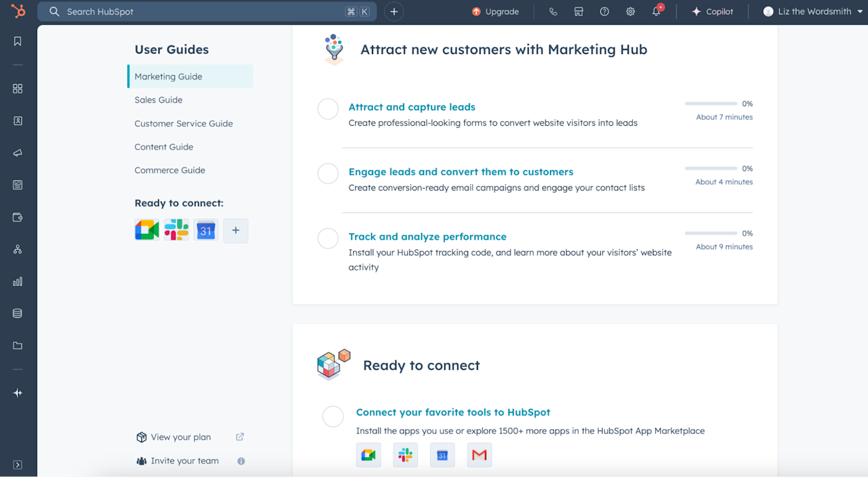Viewport: 868px width, 477px height.
Task: Click the Google Calendar icon under User Guides
Action: 206,230
